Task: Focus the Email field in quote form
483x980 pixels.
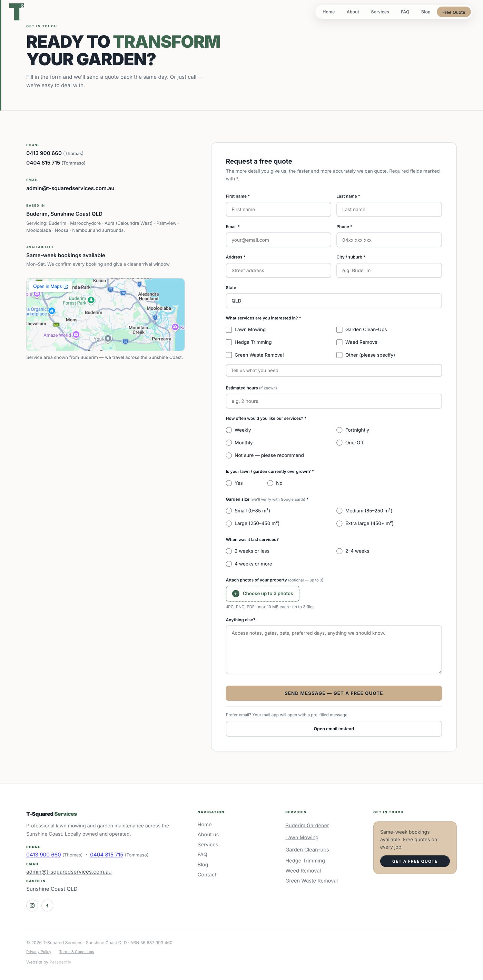Action: tap(278, 240)
